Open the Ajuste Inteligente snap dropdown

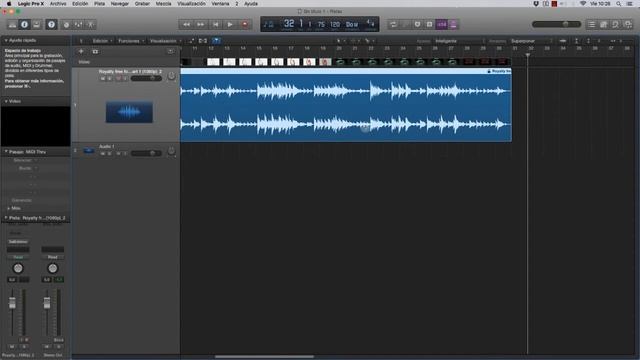(459, 41)
